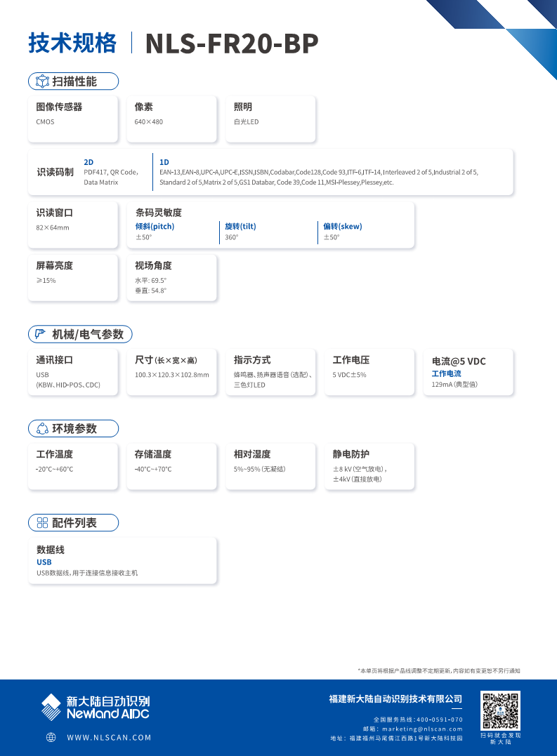Click the 视场角度 card title
The height and width of the screenshot is (756, 557).
(x=153, y=265)
